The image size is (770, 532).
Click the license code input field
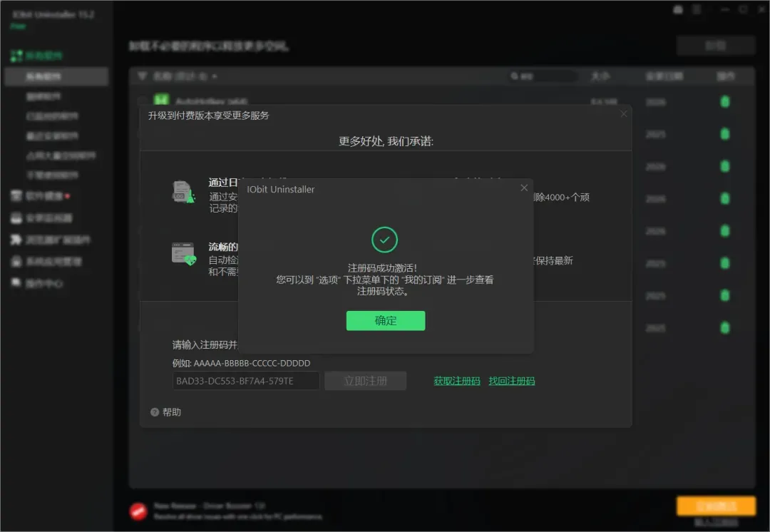click(x=245, y=381)
